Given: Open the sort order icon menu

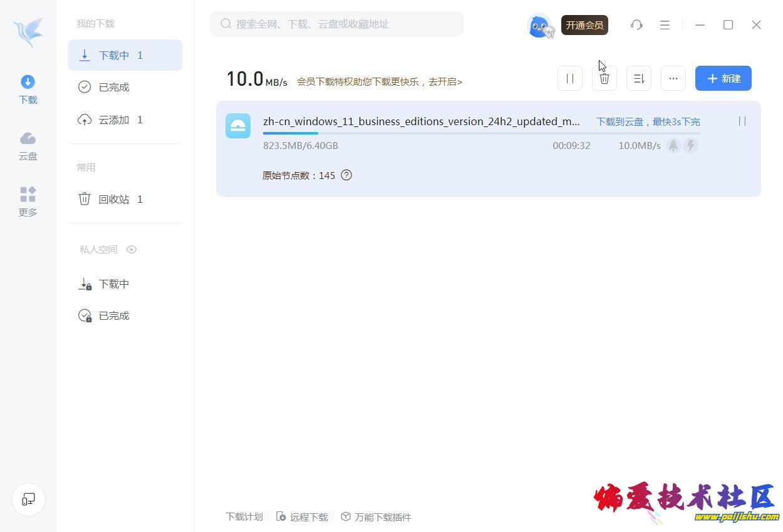Looking at the screenshot, I should (639, 78).
